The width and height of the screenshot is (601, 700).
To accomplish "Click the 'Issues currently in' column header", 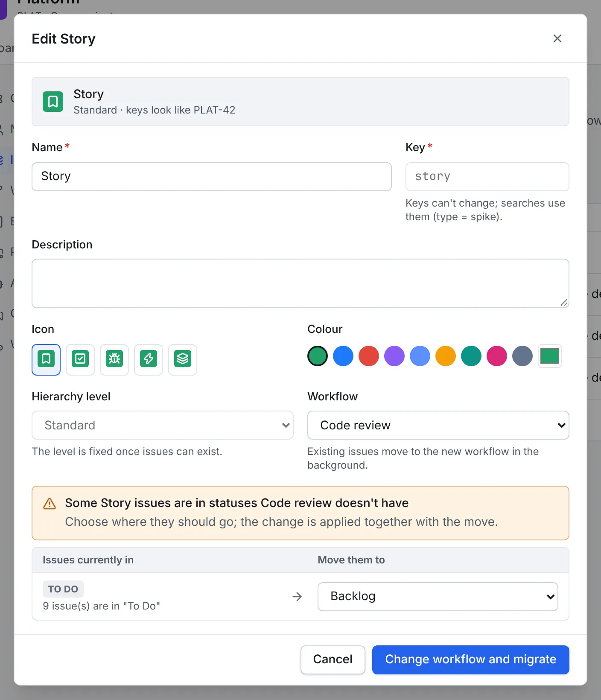I will pyautogui.click(x=88, y=560).
